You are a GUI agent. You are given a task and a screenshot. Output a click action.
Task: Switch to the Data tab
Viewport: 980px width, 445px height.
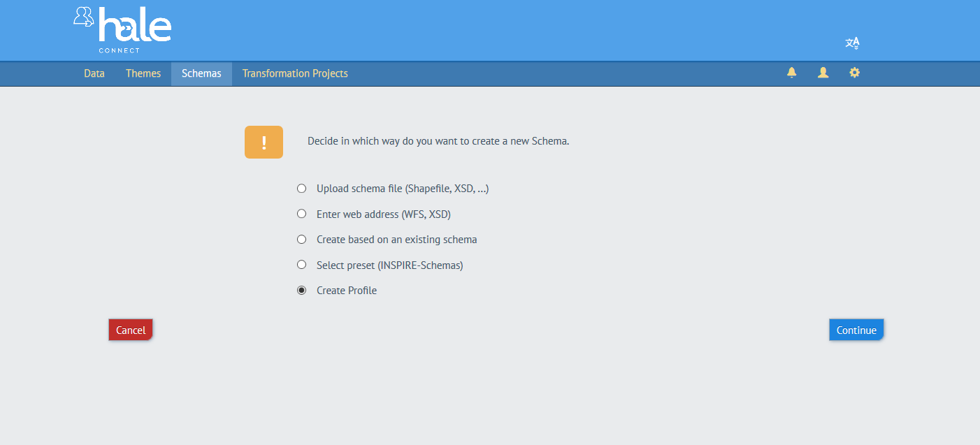[x=94, y=73]
